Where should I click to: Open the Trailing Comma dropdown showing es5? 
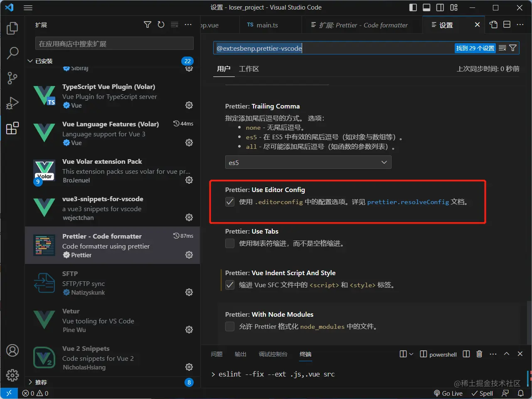pos(308,163)
